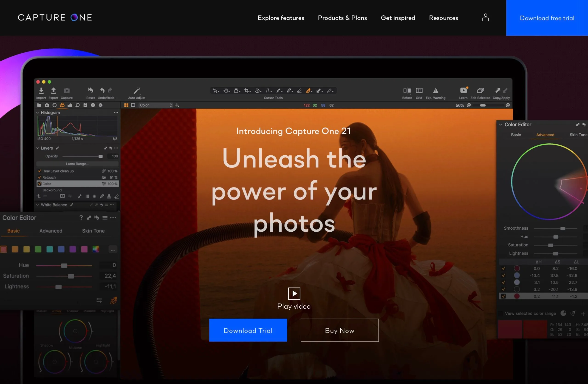
Task: Switch to Advanced tab in left Color Editor
Action: click(x=51, y=231)
